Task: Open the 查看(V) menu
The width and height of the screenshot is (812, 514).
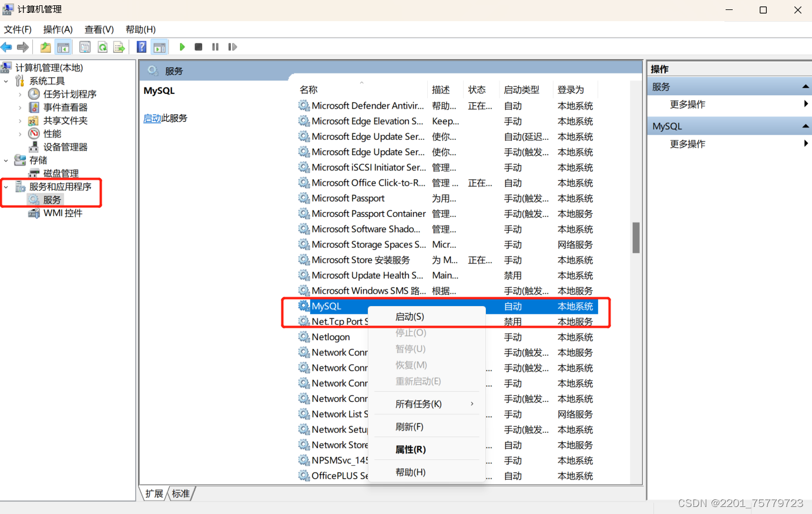Action: (x=98, y=29)
